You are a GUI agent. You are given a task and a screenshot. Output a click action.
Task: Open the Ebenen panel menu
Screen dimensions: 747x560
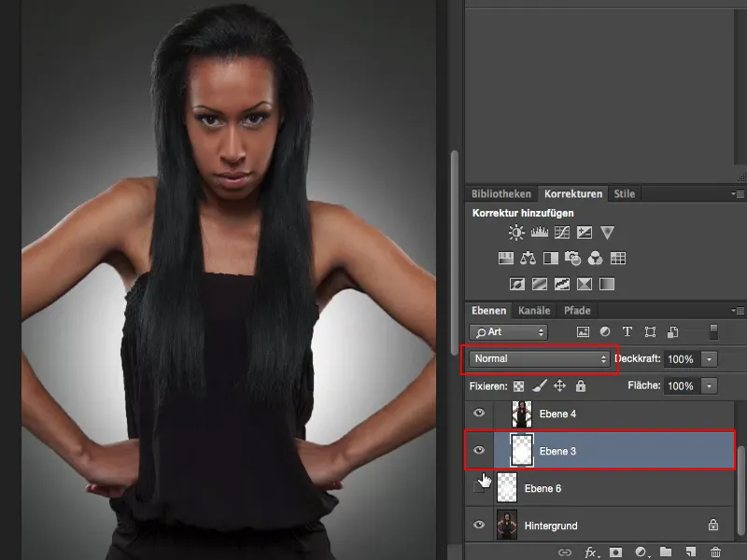(x=738, y=311)
